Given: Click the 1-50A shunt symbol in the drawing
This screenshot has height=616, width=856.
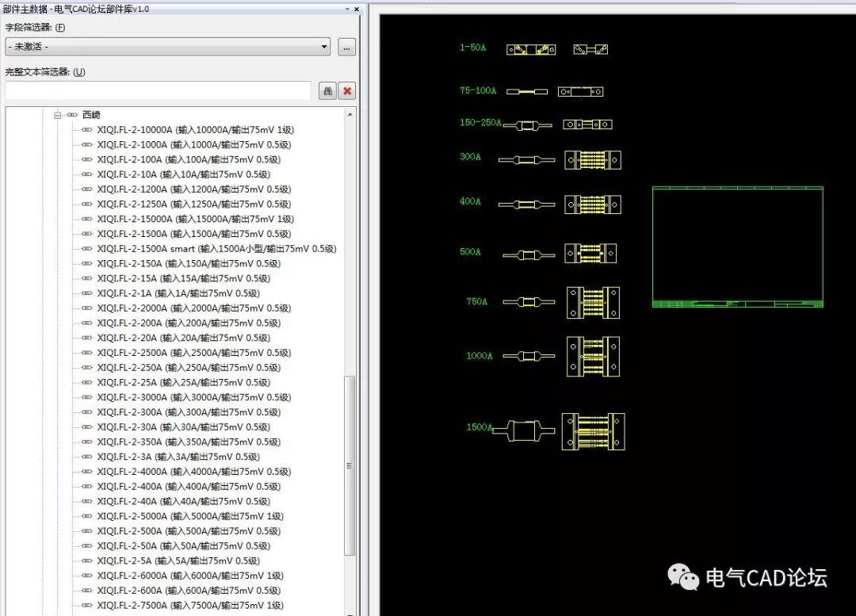Looking at the screenshot, I should pyautogui.click(x=531, y=49).
